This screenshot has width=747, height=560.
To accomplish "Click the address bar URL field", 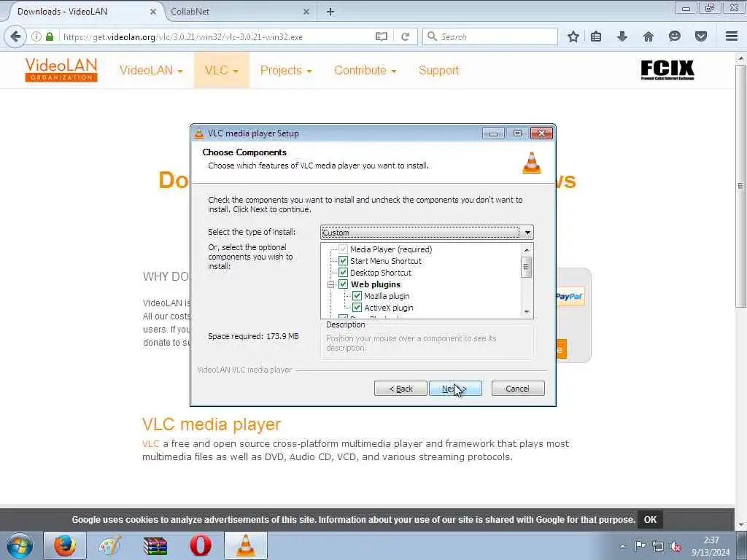I will click(217, 36).
